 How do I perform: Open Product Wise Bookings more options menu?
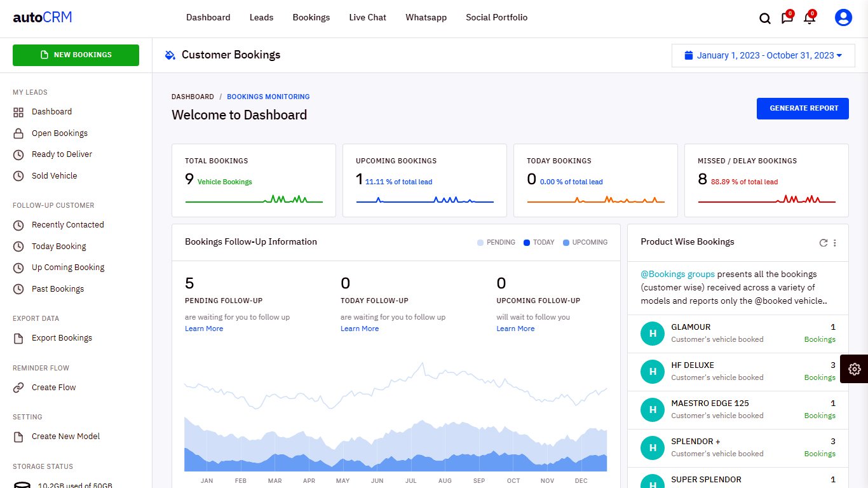click(x=835, y=243)
